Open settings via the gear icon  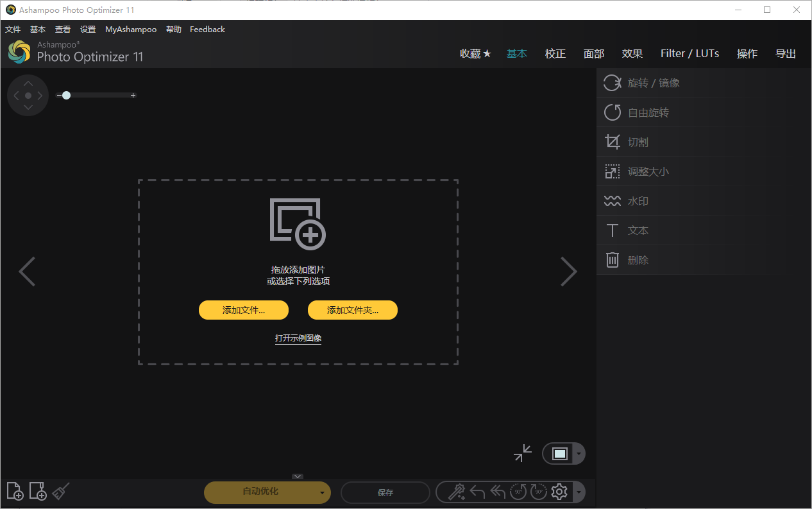pos(559,492)
